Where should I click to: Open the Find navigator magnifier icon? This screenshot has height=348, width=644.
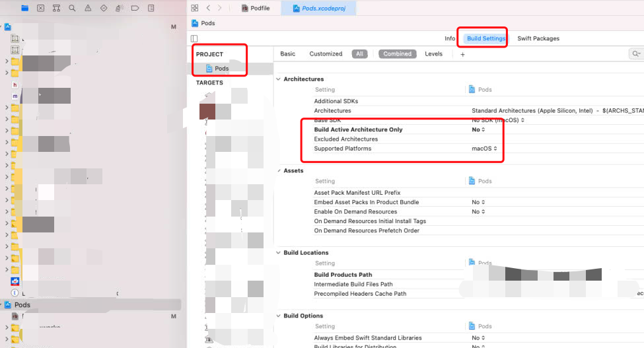click(x=72, y=8)
